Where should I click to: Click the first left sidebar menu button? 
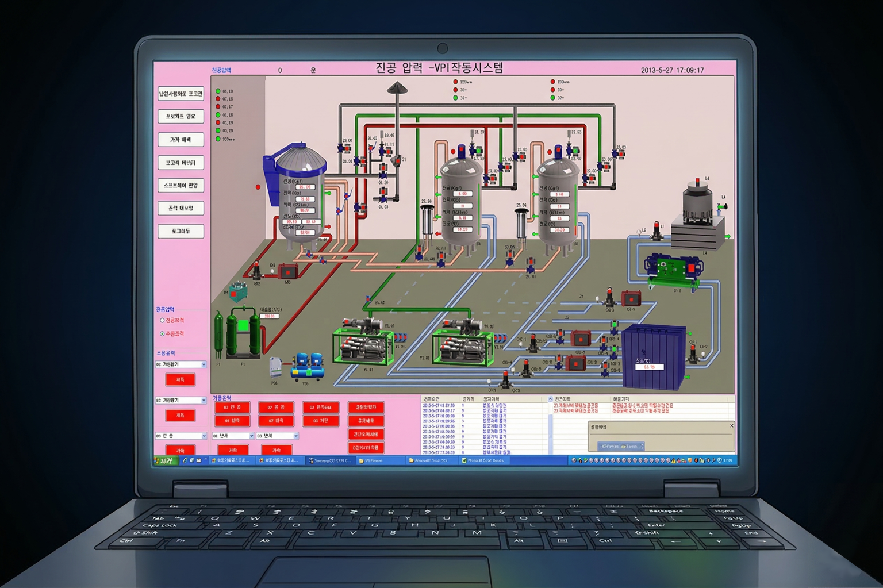tap(181, 94)
